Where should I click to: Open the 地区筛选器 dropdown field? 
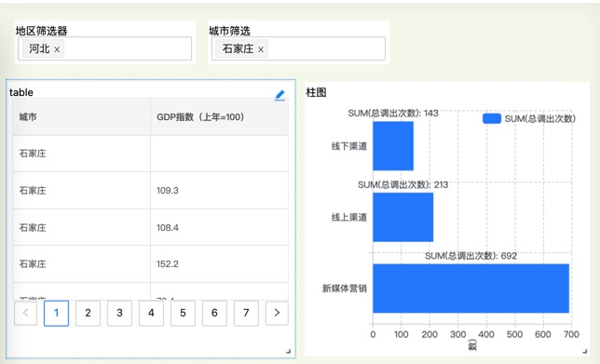[105, 48]
